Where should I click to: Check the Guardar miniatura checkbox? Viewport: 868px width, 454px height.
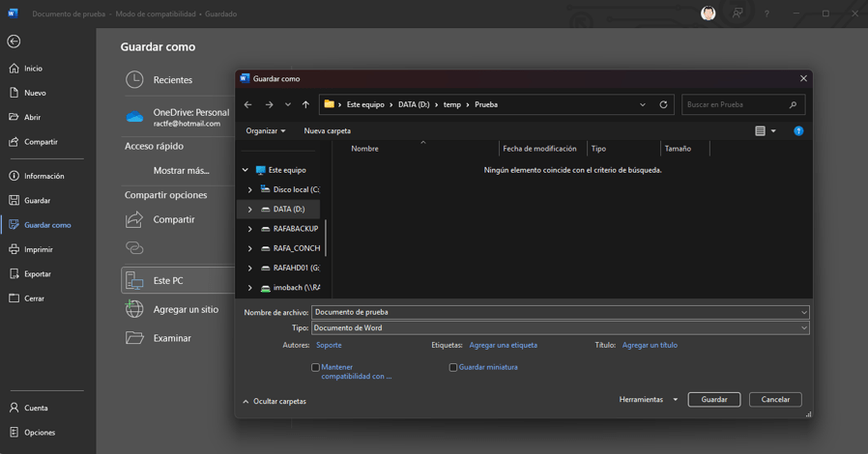[453, 367]
